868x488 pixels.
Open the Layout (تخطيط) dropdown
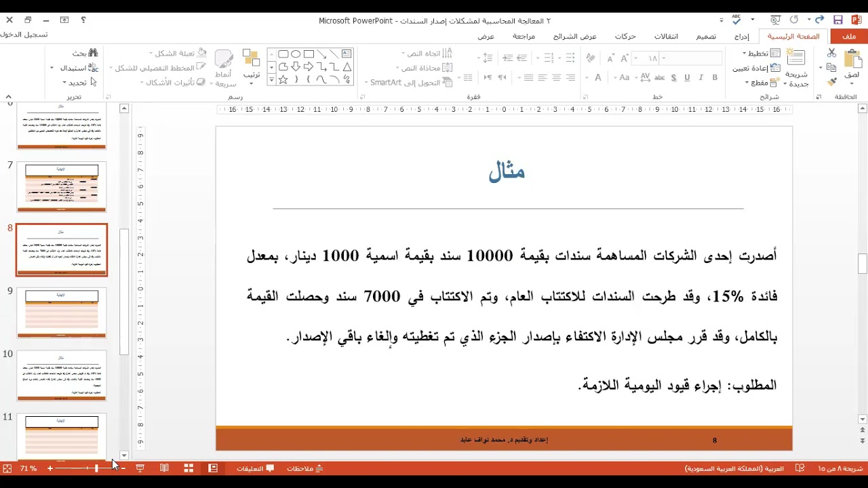[x=762, y=53]
